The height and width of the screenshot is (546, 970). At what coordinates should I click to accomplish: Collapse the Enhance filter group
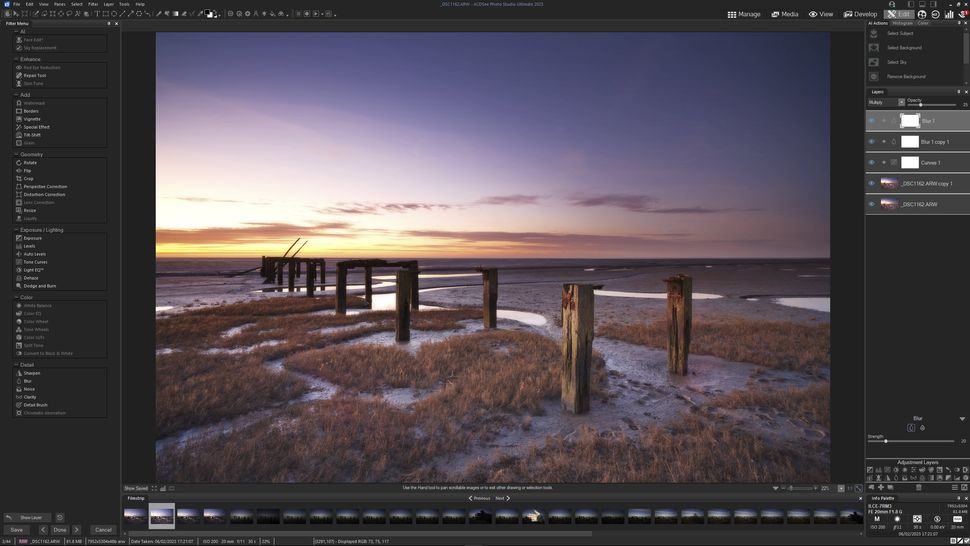16,59
